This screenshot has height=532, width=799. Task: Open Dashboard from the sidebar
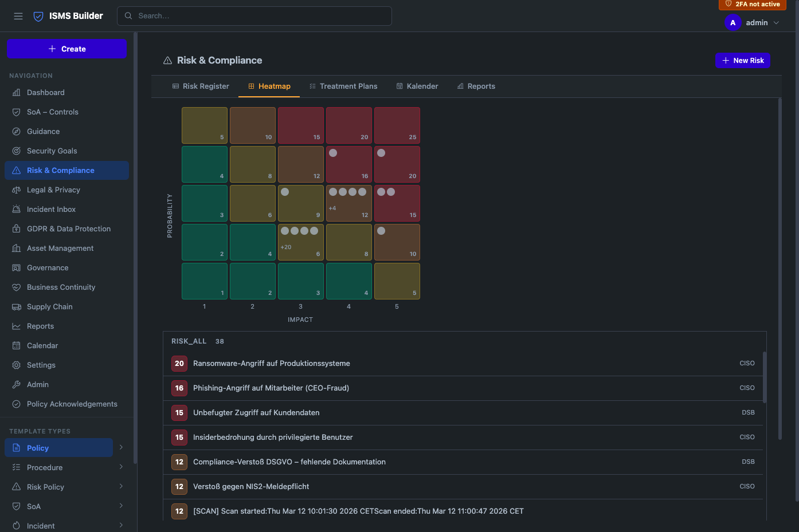tap(66, 92)
